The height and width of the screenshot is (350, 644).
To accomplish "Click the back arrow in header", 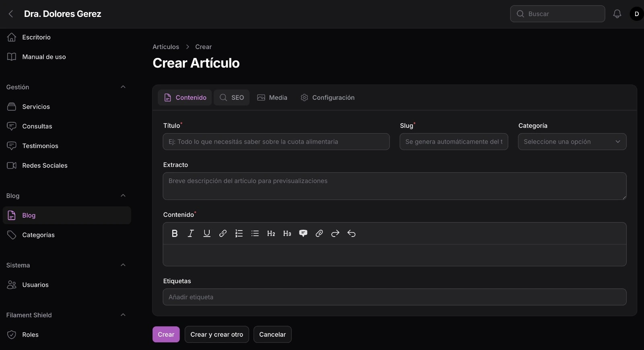I will point(11,14).
